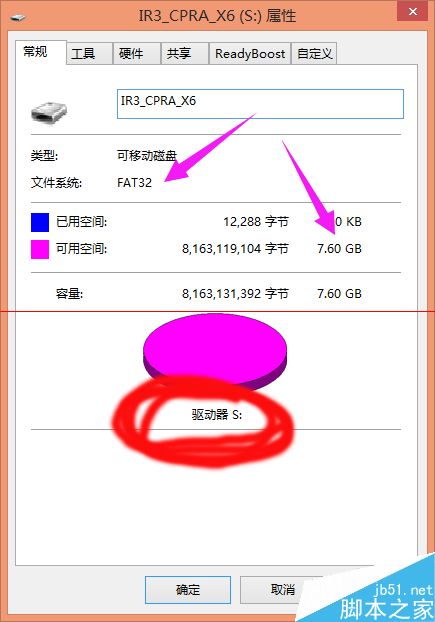This screenshot has width=435, height=622.
Task: Click the 确定 button
Action: coord(188,589)
